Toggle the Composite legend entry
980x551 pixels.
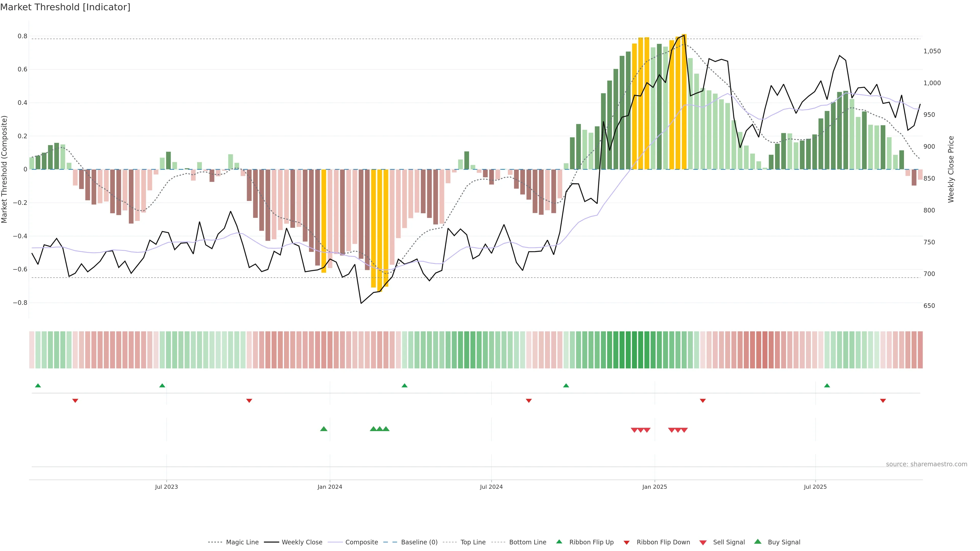(x=361, y=542)
